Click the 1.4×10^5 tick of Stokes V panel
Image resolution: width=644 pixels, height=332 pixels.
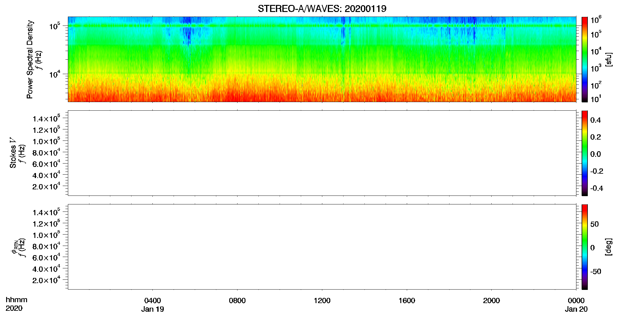click(x=46, y=118)
